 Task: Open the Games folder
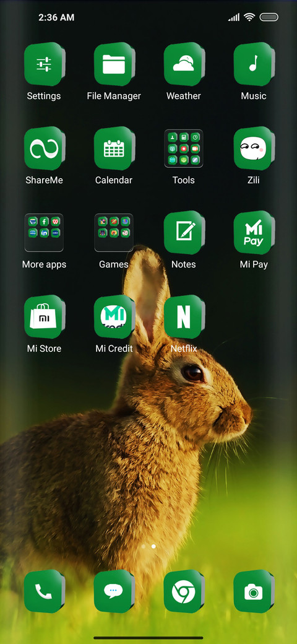(114, 232)
